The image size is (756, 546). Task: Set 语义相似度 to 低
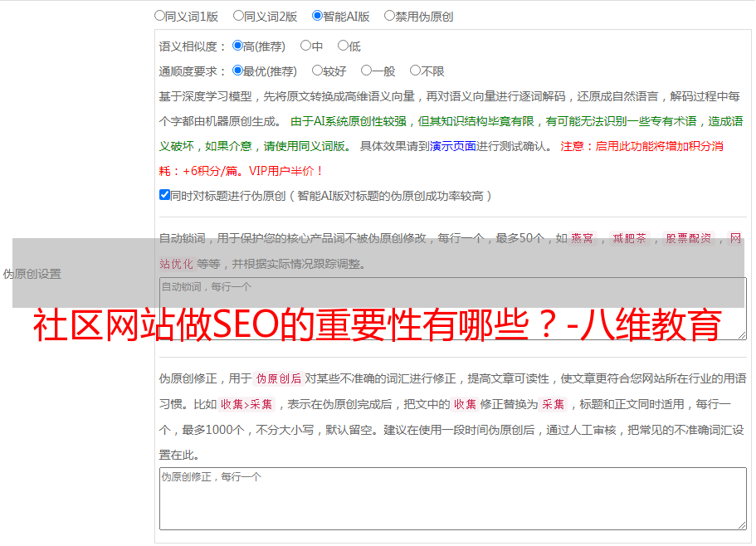point(343,46)
